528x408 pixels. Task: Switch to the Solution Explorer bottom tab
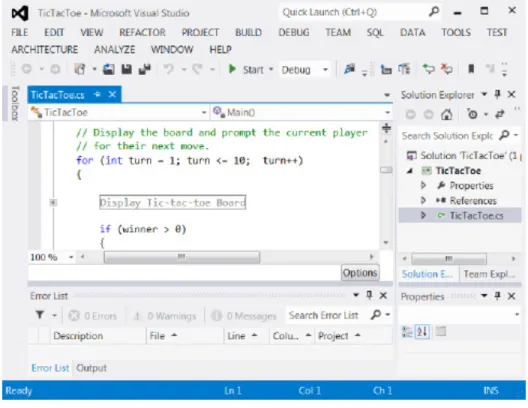point(427,274)
